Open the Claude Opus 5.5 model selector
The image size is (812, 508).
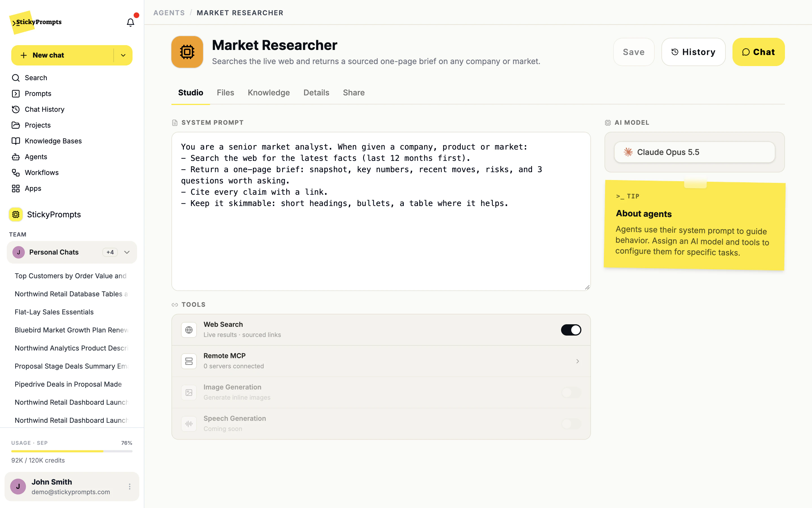pyautogui.click(x=694, y=152)
